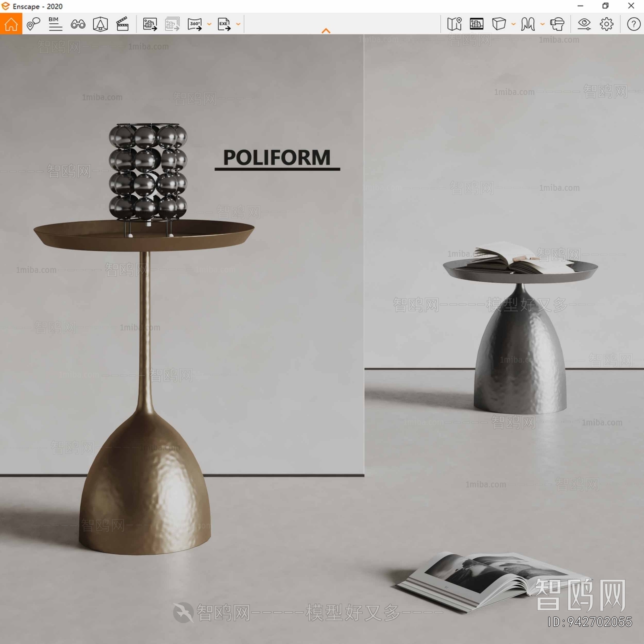This screenshot has height=644, width=644.
Task: Open the Visual Settings eye icon
Action: (584, 24)
